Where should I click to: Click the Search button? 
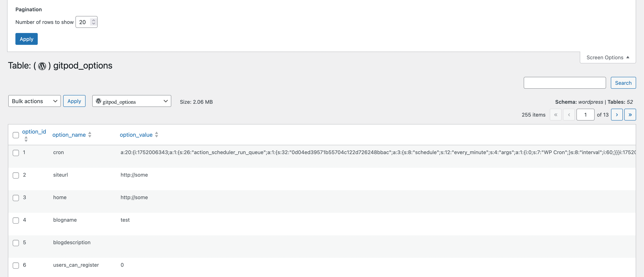[x=623, y=83]
